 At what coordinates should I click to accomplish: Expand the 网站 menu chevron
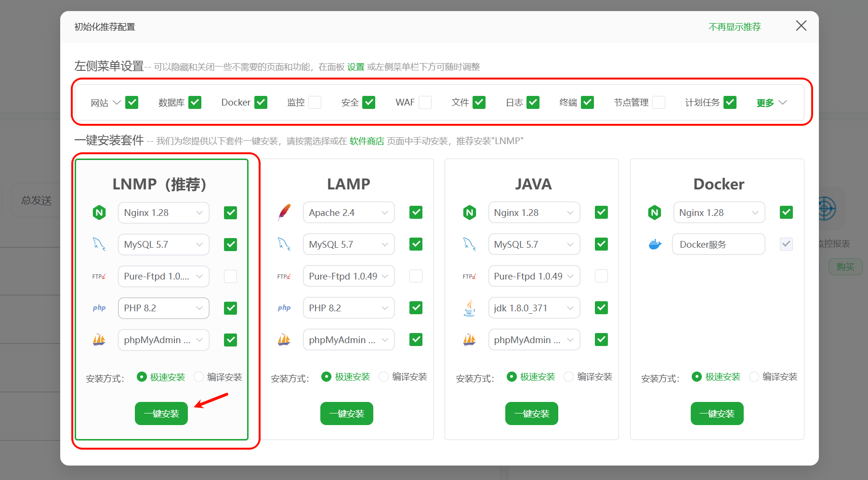tap(117, 102)
